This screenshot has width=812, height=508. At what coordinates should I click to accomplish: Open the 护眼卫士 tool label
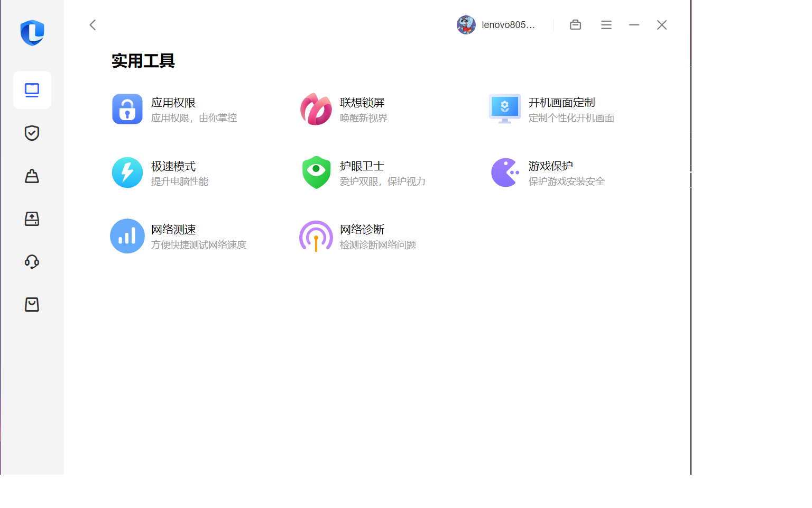click(362, 166)
